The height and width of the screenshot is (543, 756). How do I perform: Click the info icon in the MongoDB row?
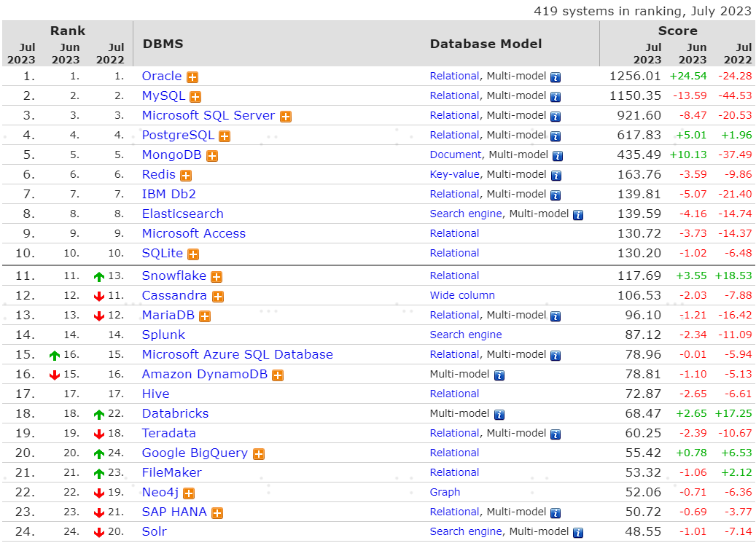[558, 156]
